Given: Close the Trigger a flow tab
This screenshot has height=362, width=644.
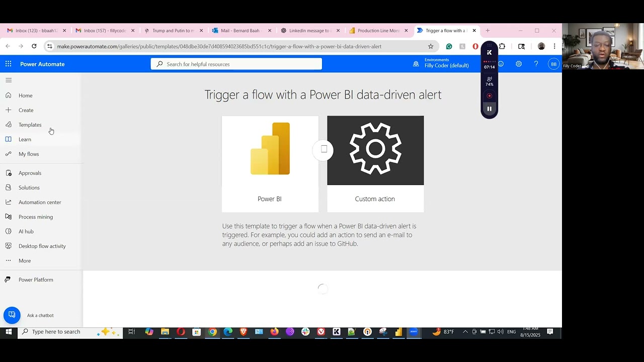Looking at the screenshot, I should pyautogui.click(x=474, y=31).
